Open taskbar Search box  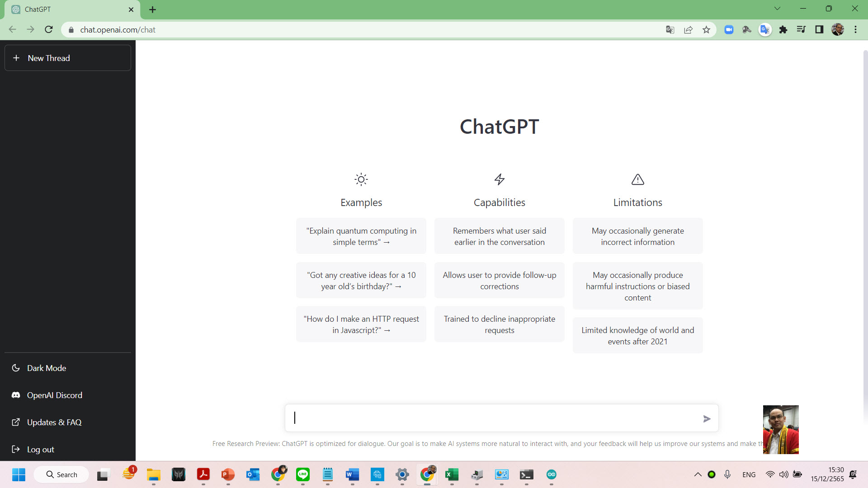point(61,474)
